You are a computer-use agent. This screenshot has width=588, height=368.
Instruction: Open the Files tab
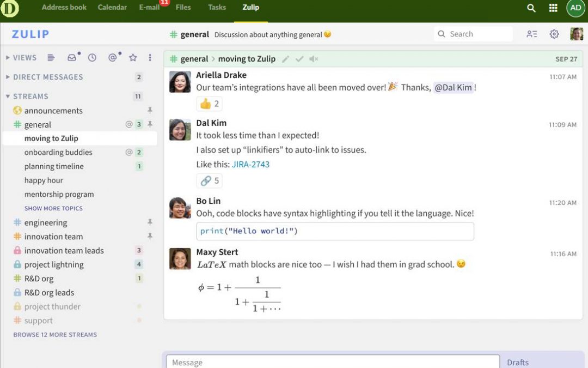point(183,7)
